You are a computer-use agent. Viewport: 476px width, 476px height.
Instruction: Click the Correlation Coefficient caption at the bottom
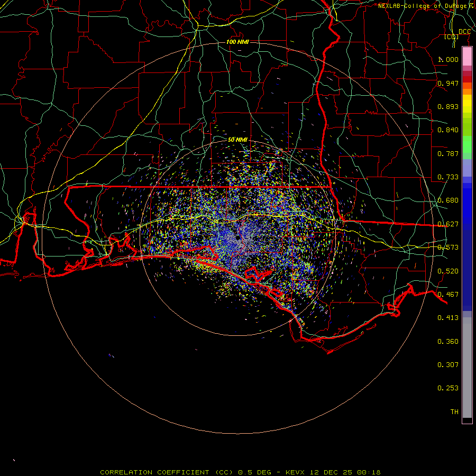240,472
